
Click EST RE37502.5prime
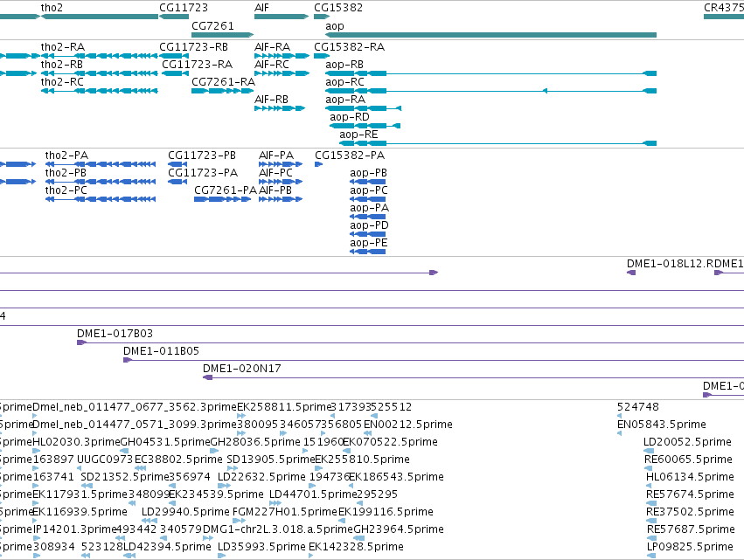tap(691, 512)
